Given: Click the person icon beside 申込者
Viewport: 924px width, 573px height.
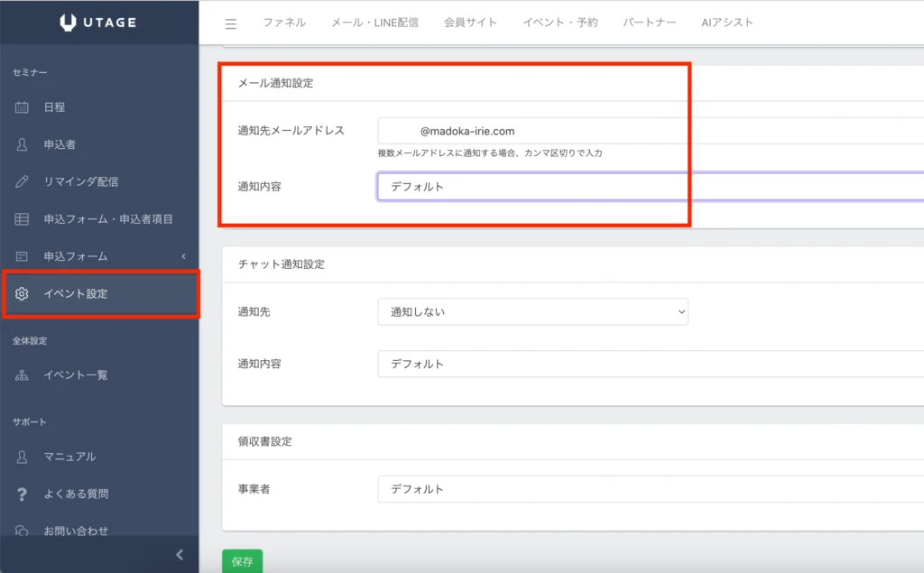Looking at the screenshot, I should click(22, 144).
